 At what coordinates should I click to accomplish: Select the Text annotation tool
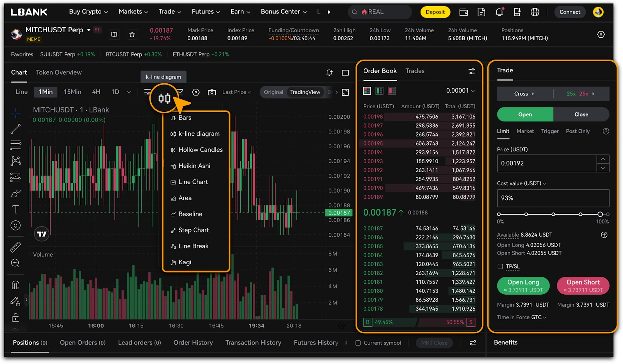(16, 209)
